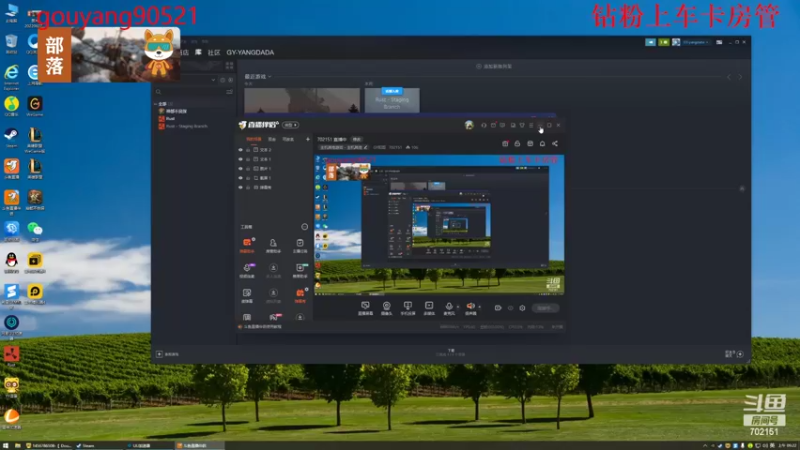
Task: Click the Windows Start button
Action: [x=6, y=445]
